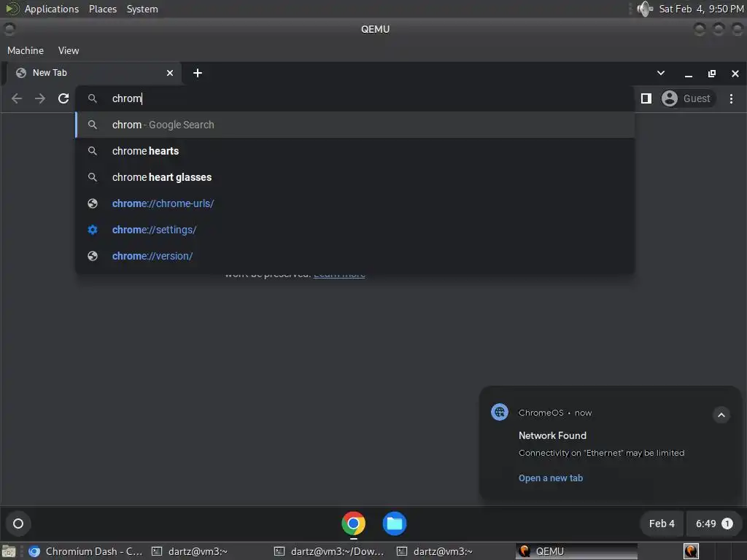Click the 'Network Found' notification title

pos(553,435)
